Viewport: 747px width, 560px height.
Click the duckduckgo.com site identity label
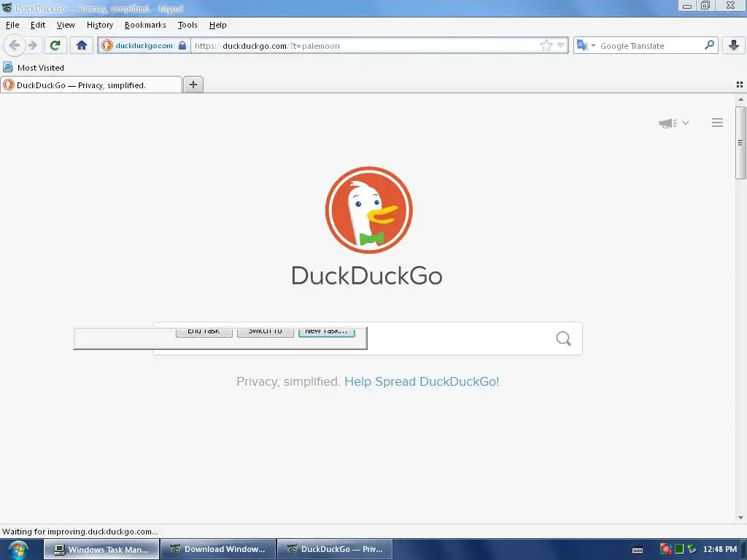[144, 46]
